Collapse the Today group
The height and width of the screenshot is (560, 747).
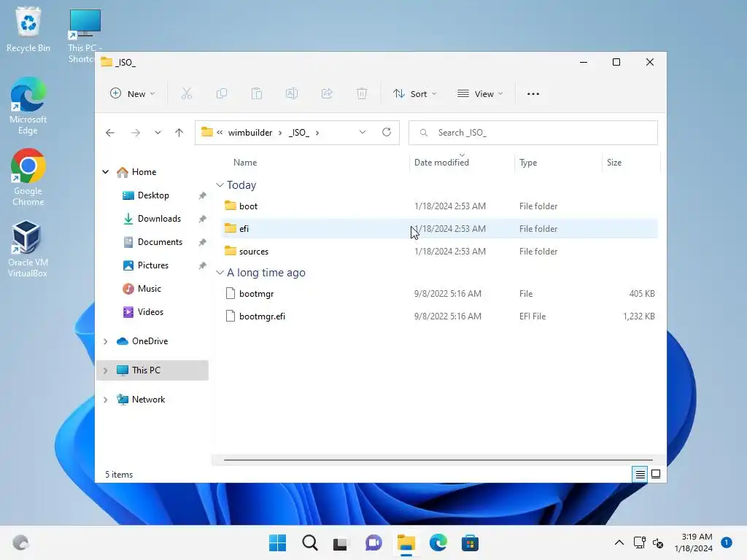(x=220, y=184)
